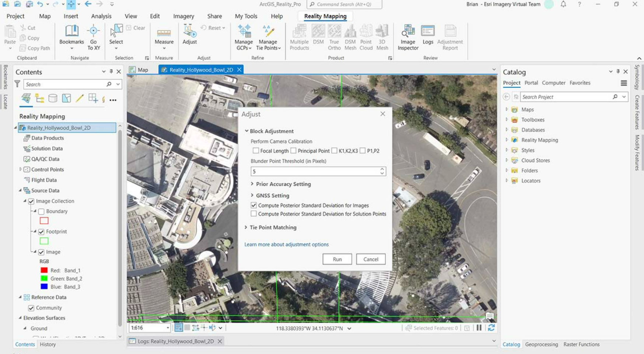644x354 pixels.
Task: Launch the Image Inspector
Action: point(408,37)
